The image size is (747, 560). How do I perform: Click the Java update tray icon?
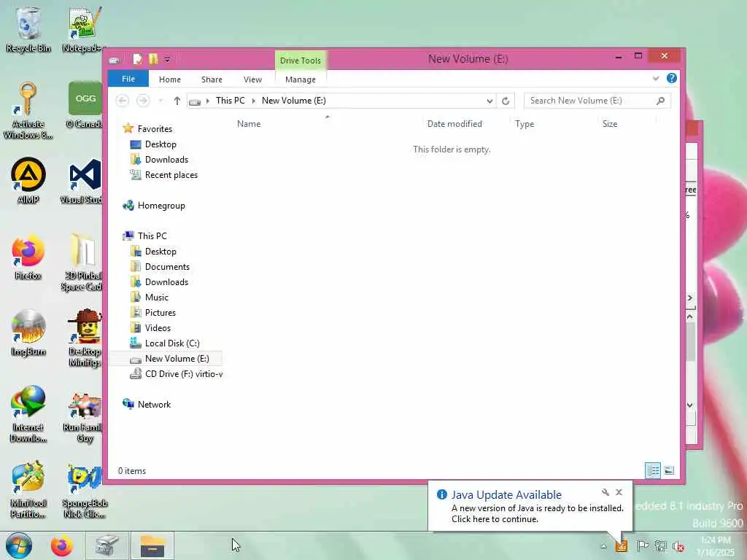pos(622,545)
